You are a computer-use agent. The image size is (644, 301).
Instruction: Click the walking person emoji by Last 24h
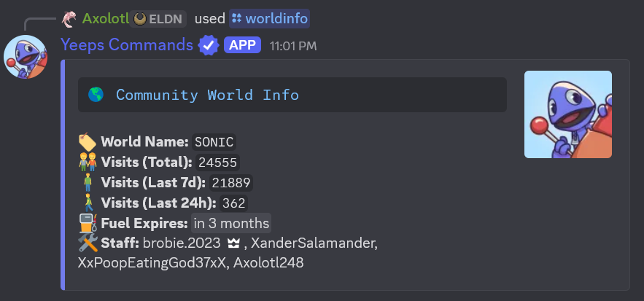tap(88, 203)
